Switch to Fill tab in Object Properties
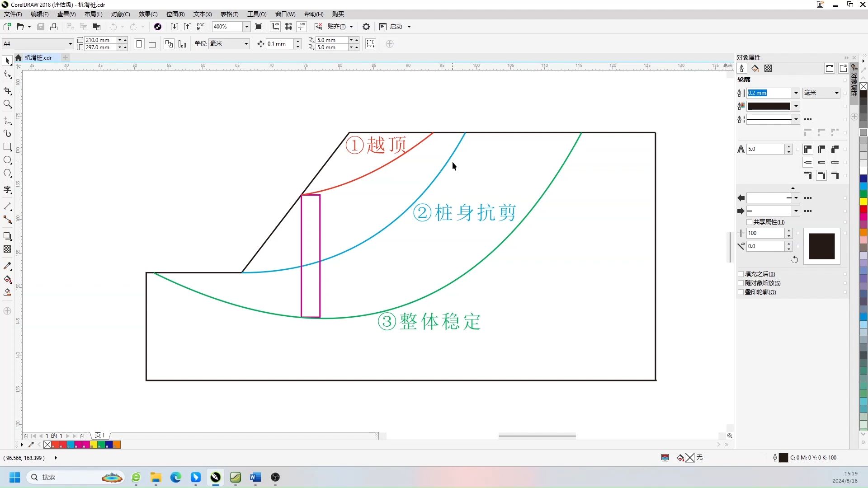Viewport: 868px width, 488px height. point(755,68)
